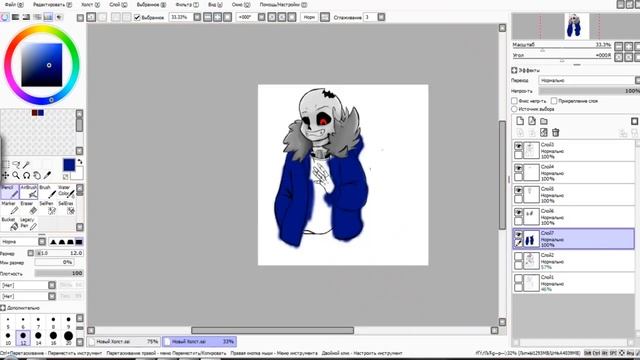Select the Move tool
Viewport: 640px width, 360px height.
[5, 175]
